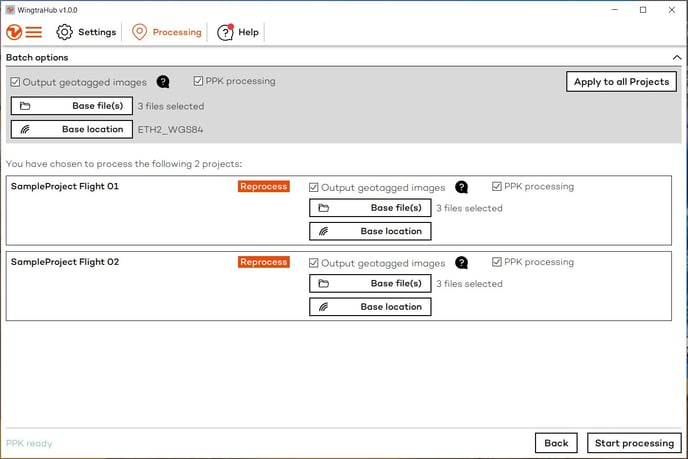Toggle batch PPK processing checkbox
This screenshot has width=688, height=459.
coord(199,81)
